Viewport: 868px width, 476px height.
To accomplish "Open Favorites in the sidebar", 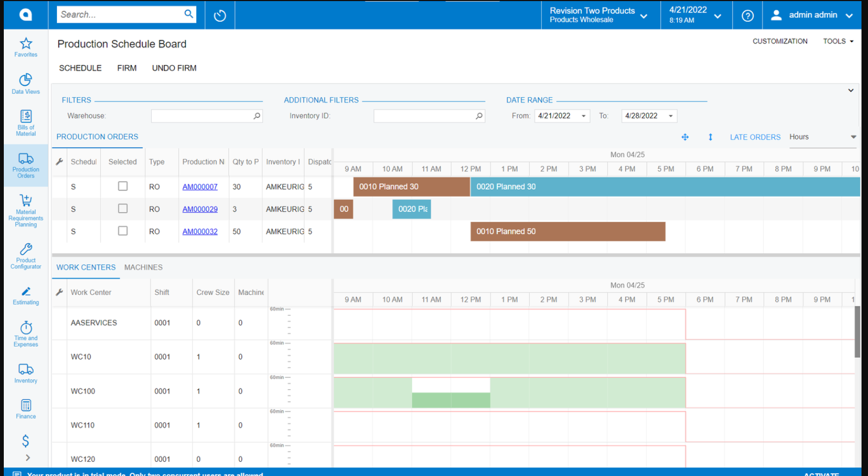I will pos(25,47).
